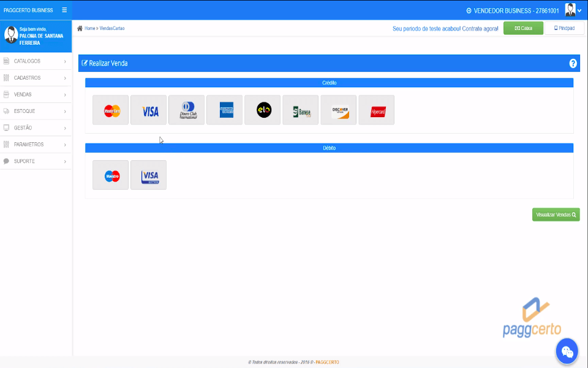
Task: Open the PARAMETROS menu item
Action: 36,144
